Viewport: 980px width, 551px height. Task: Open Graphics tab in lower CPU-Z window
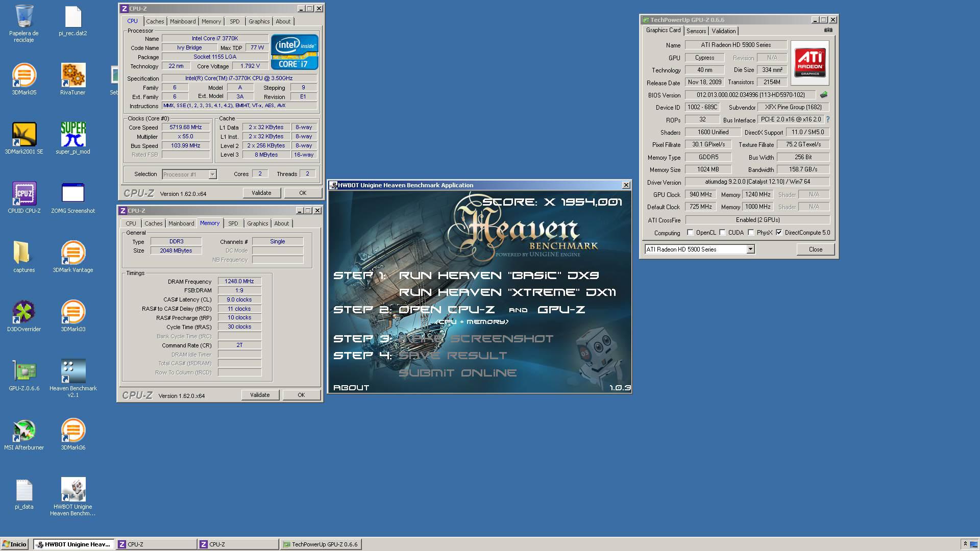click(x=257, y=223)
